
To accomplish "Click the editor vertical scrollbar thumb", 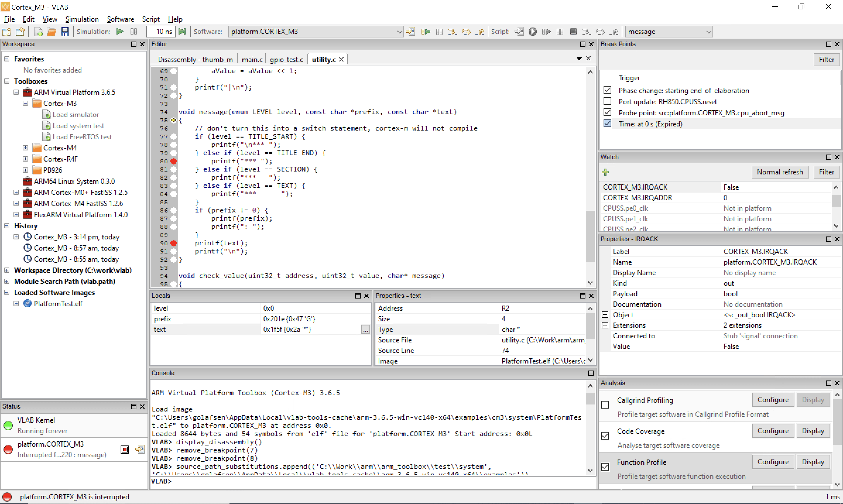I will coord(590,236).
